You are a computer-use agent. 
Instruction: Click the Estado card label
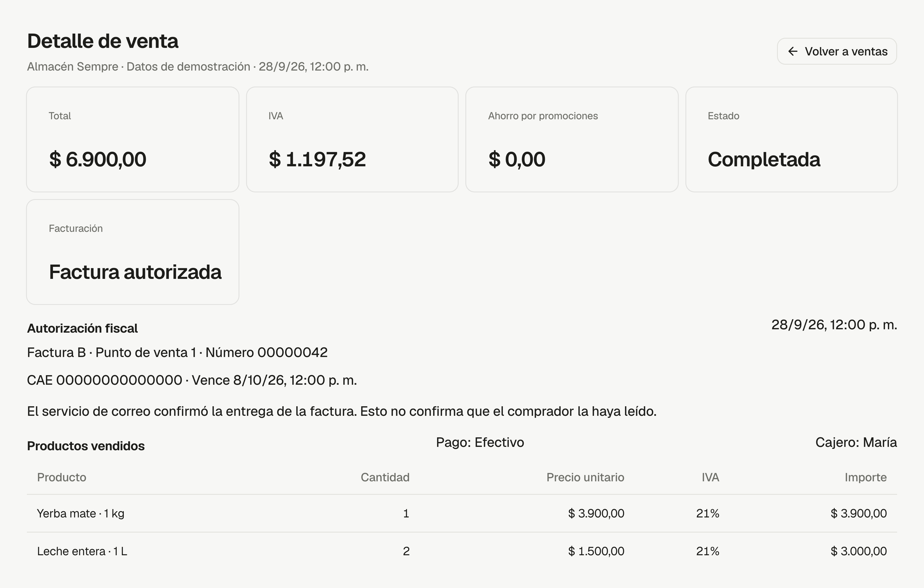(x=723, y=116)
